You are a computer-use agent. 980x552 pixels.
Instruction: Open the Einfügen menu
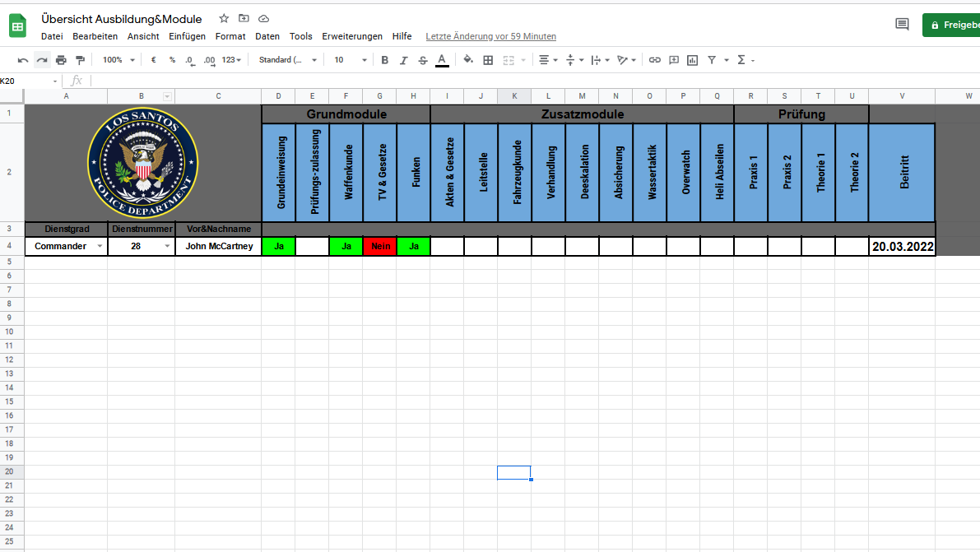[187, 36]
